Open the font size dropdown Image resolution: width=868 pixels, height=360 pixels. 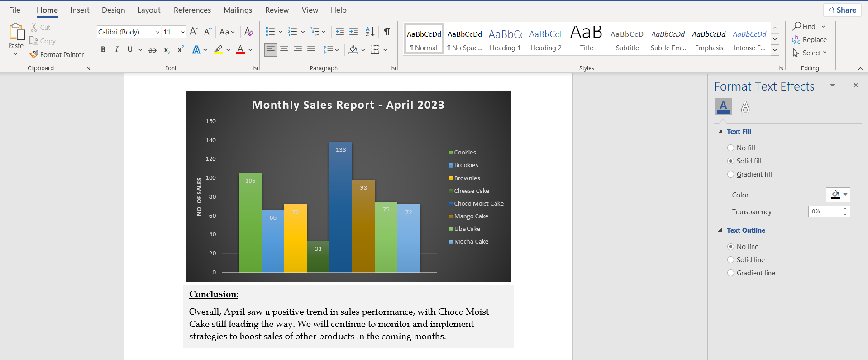point(183,32)
